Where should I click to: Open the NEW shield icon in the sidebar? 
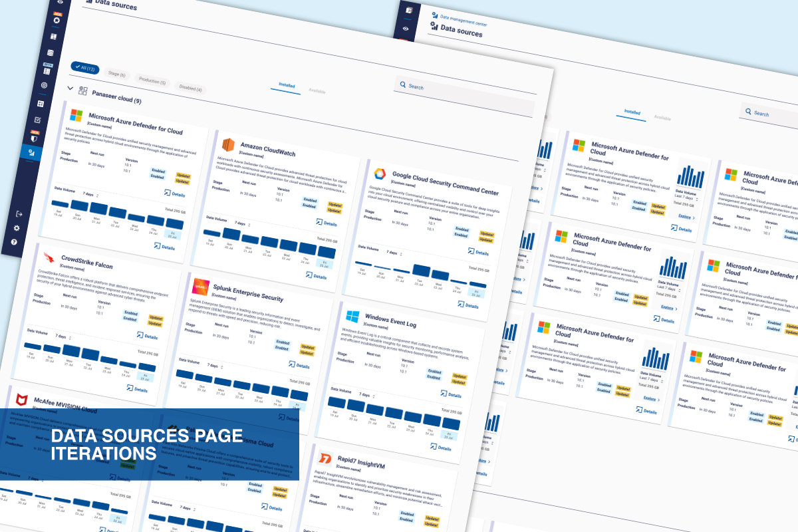coord(34,138)
